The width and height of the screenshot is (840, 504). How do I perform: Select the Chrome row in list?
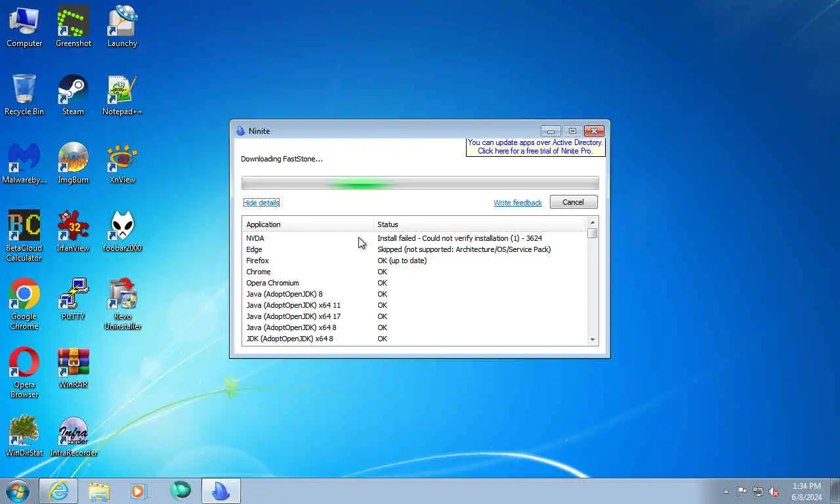pyautogui.click(x=414, y=272)
